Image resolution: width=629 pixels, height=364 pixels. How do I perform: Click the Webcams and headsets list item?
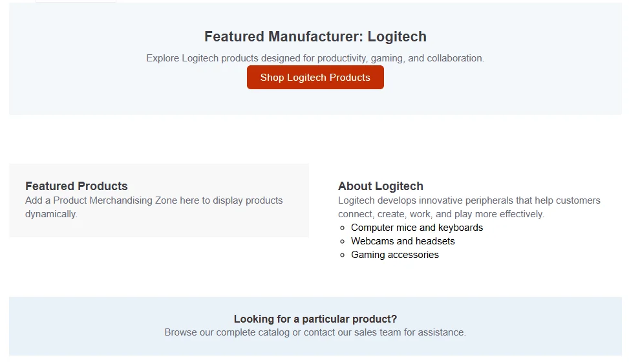point(403,241)
